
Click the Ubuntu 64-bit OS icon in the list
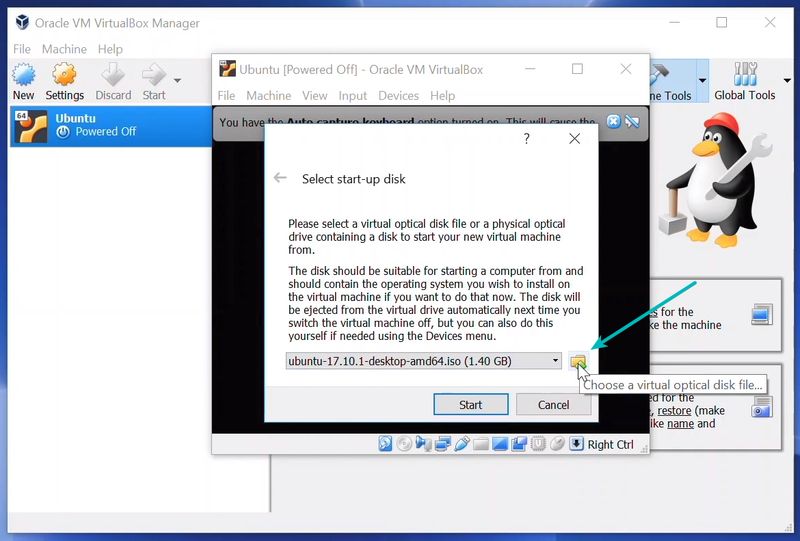pos(31,126)
